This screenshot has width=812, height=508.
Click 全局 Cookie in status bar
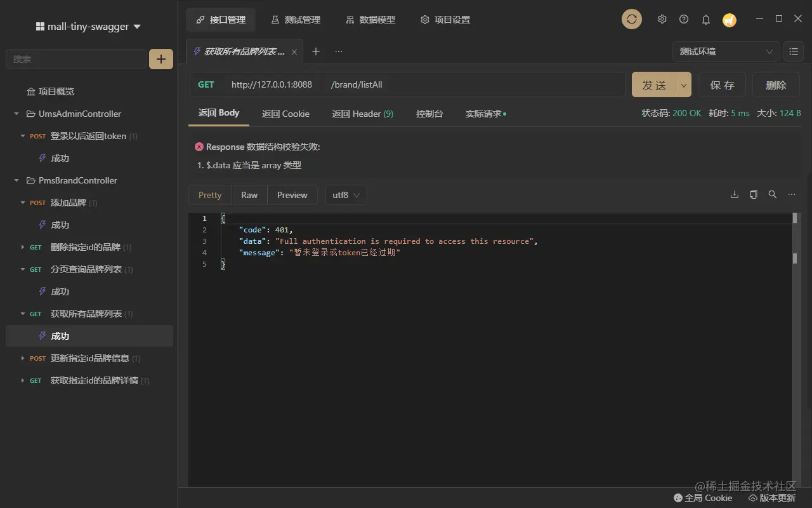(x=703, y=498)
